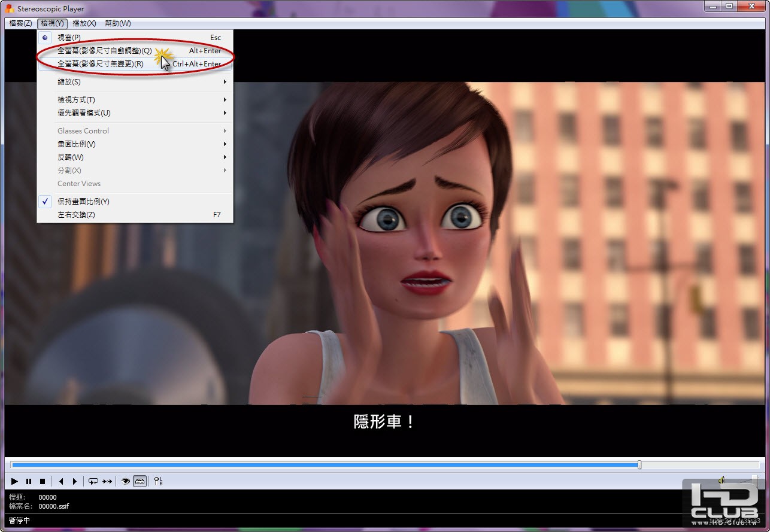Screen dimensions: 770x532
Task: Click the 暫停中 status bar text
Action: (19, 521)
